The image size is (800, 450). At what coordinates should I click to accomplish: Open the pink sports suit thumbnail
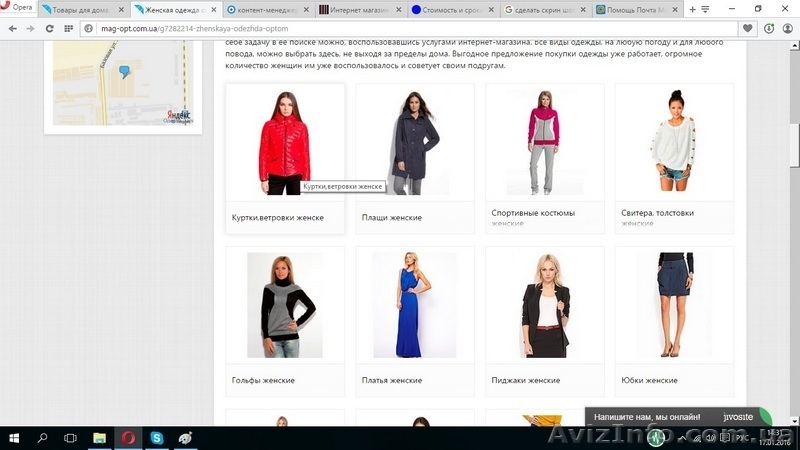(544, 143)
